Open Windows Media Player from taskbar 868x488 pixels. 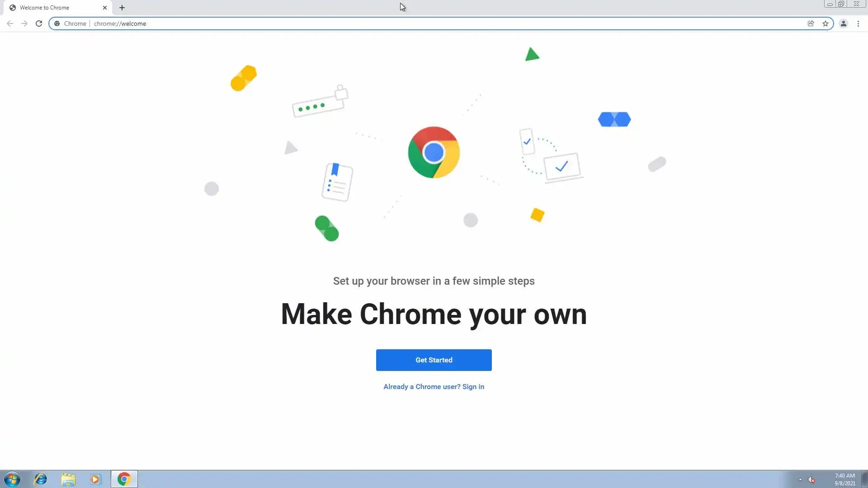tap(95, 479)
